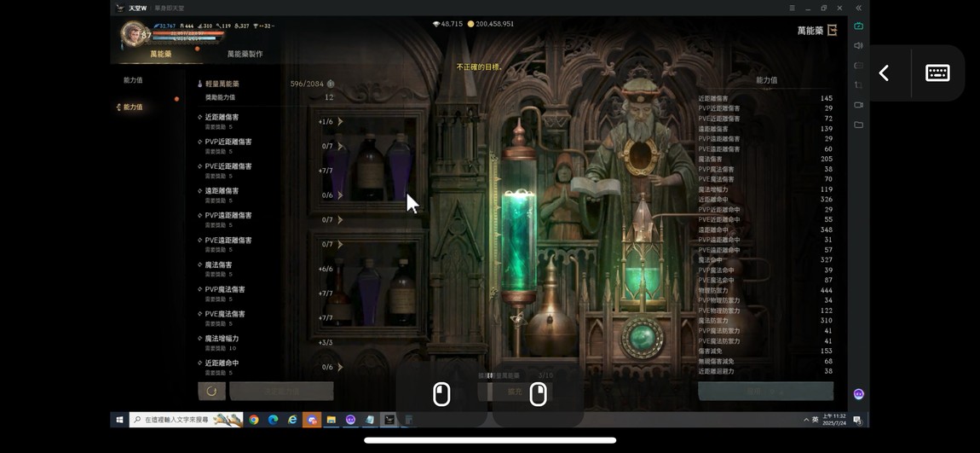Screen dimensions: 980x453
Task: Select the PVE魔法傷害 stat row
Action: click(270, 318)
